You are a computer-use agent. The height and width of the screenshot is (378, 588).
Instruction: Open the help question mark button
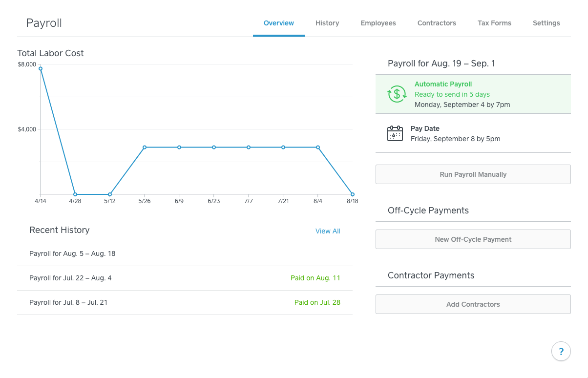pyautogui.click(x=561, y=351)
